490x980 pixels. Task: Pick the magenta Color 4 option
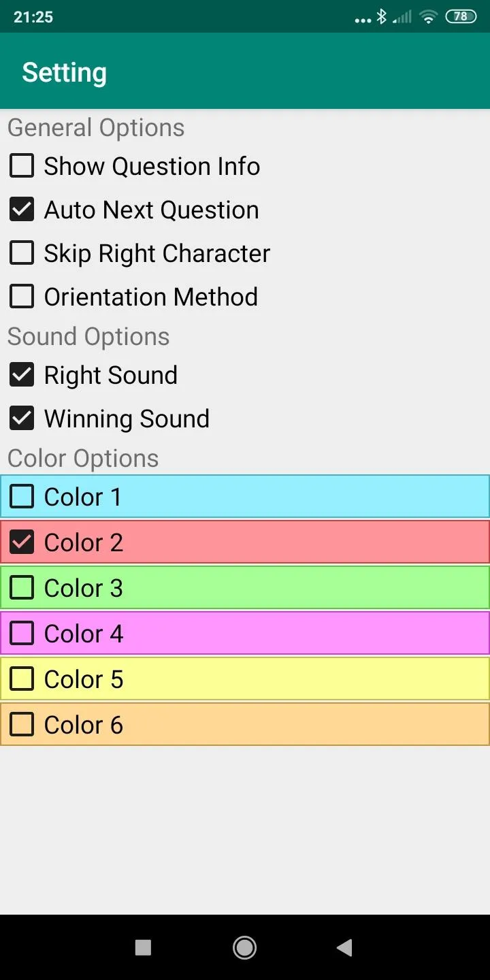click(245, 634)
